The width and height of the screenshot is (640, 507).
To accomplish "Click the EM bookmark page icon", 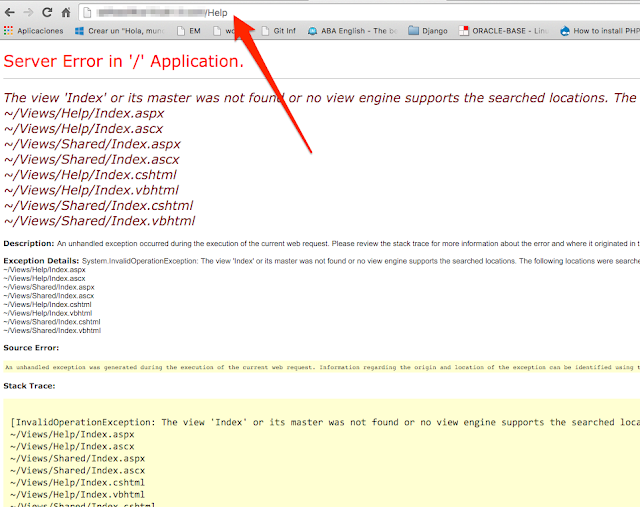I will [x=181, y=31].
